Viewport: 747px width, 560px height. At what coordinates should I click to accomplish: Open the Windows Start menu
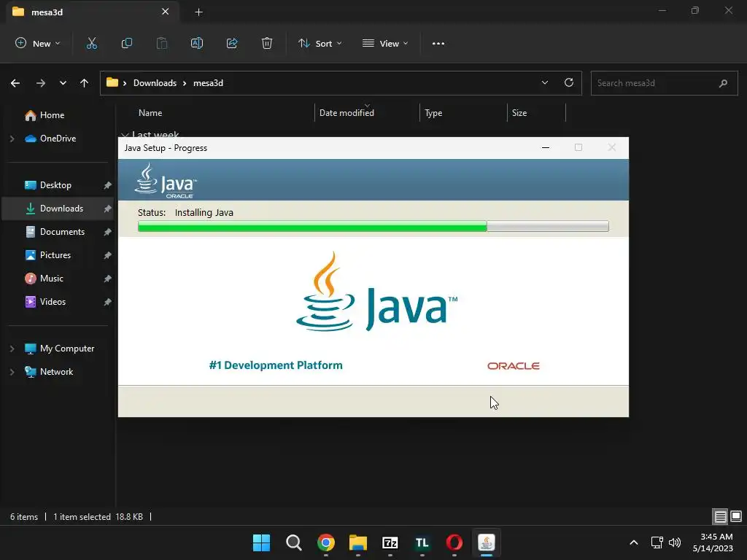pyautogui.click(x=261, y=542)
